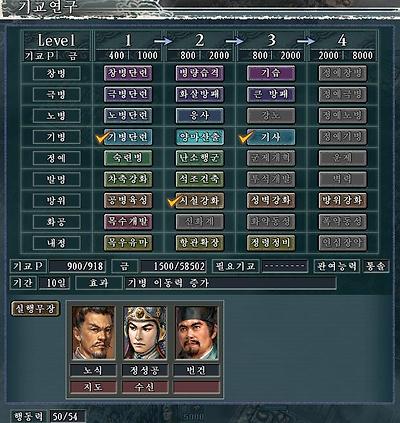The width and height of the screenshot is (400, 423).
Task: Click the arrow between level 3 and 4
Action: click(x=306, y=41)
